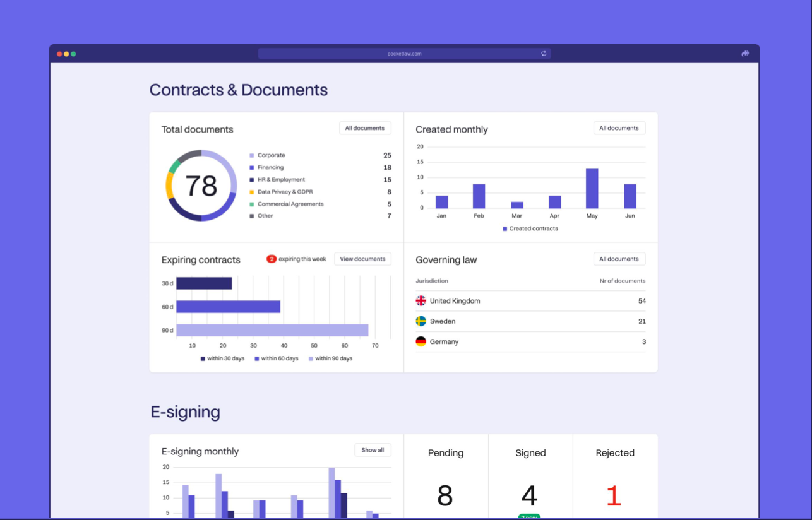Select the Corporate legend color swatch
Viewport: 812px width, 520px height.
coord(252,155)
